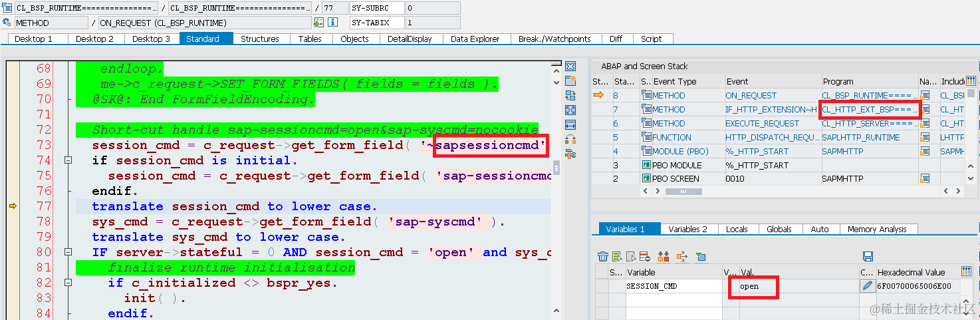
Task: Click stack type icon in FUNCTION row
Action: 646,137
